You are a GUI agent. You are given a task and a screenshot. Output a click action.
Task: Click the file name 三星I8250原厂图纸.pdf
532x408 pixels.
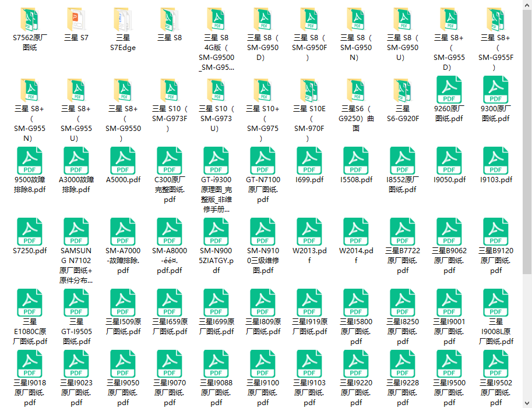(x=403, y=332)
